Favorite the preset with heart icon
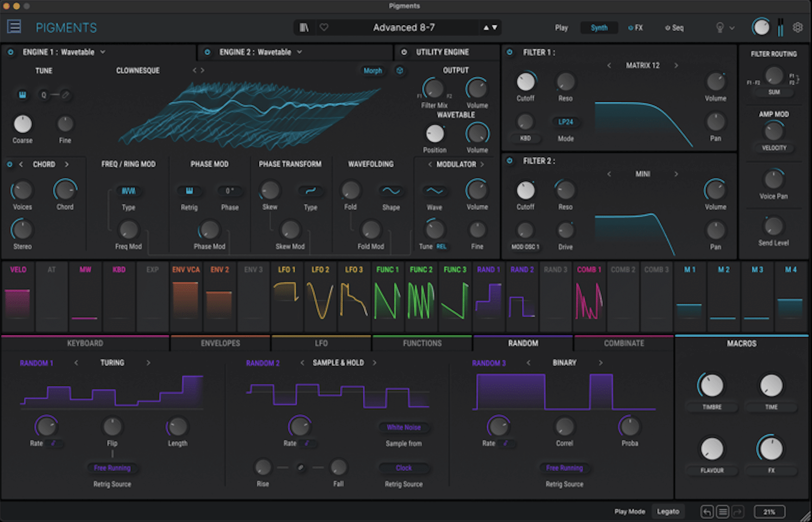812x522 pixels. click(x=324, y=27)
